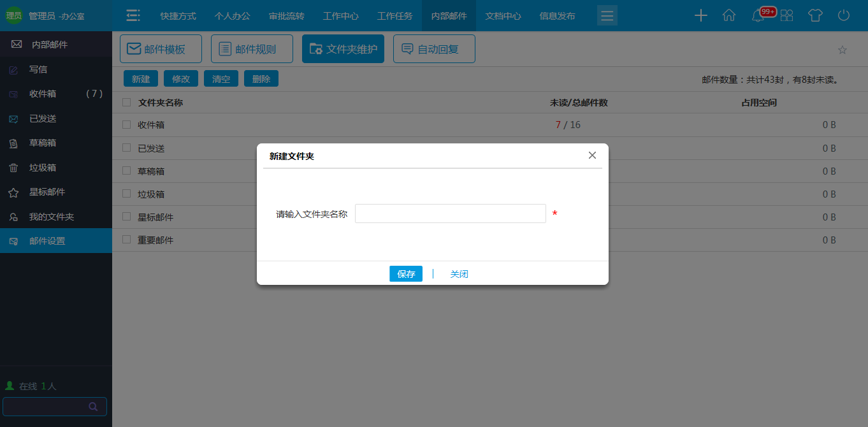Open 自动回复 (auto reply) settings

coord(434,48)
